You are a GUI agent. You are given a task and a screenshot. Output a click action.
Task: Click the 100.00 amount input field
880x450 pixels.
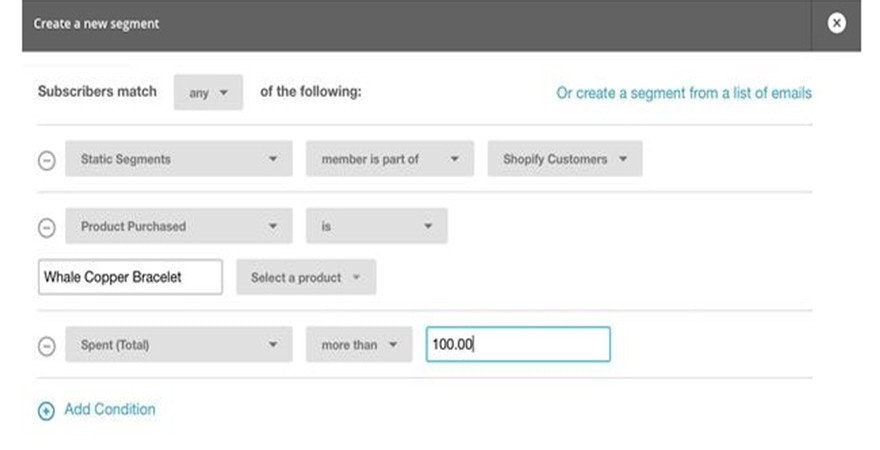tap(517, 345)
